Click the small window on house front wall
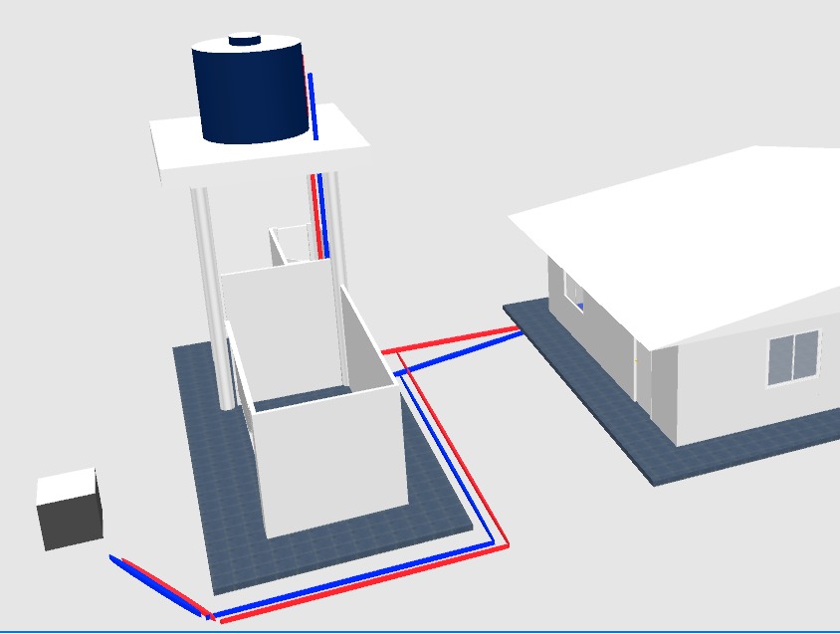This screenshot has height=634, width=840. (574, 289)
